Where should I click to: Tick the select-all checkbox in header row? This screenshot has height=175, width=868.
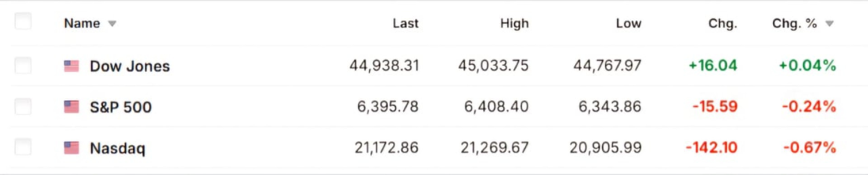click(23, 21)
